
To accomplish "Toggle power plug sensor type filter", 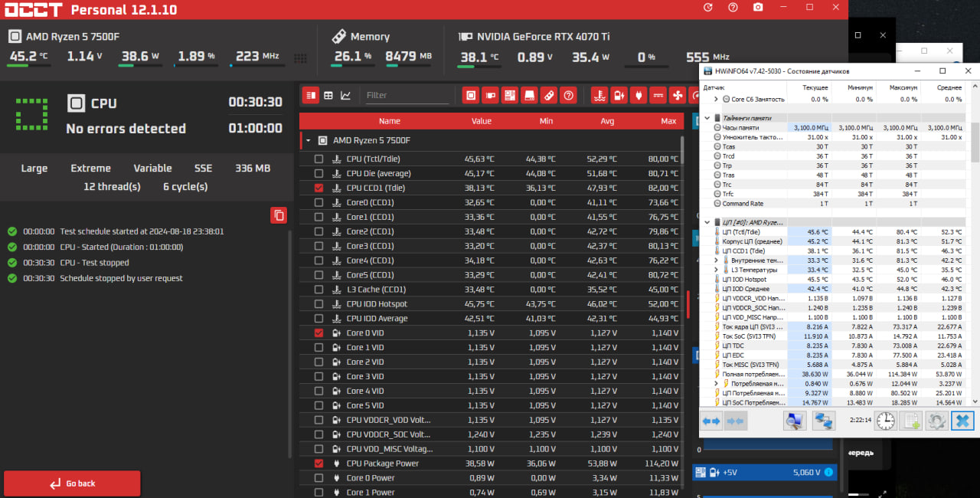I will point(638,95).
